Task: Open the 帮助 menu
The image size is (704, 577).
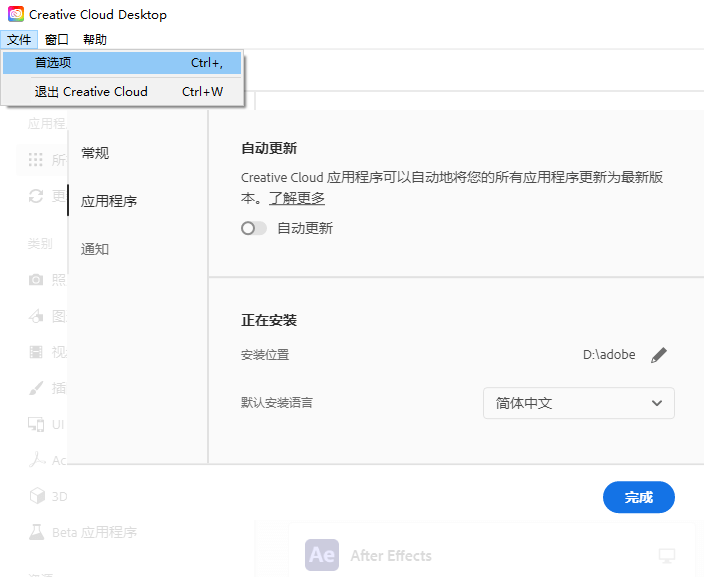Action: click(95, 40)
